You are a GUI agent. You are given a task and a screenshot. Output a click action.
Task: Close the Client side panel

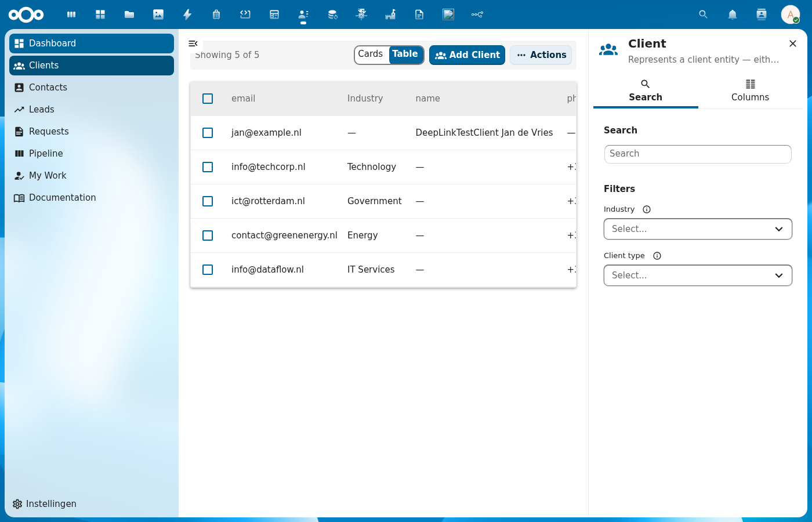pyautogui.click(x=793, y=43)
